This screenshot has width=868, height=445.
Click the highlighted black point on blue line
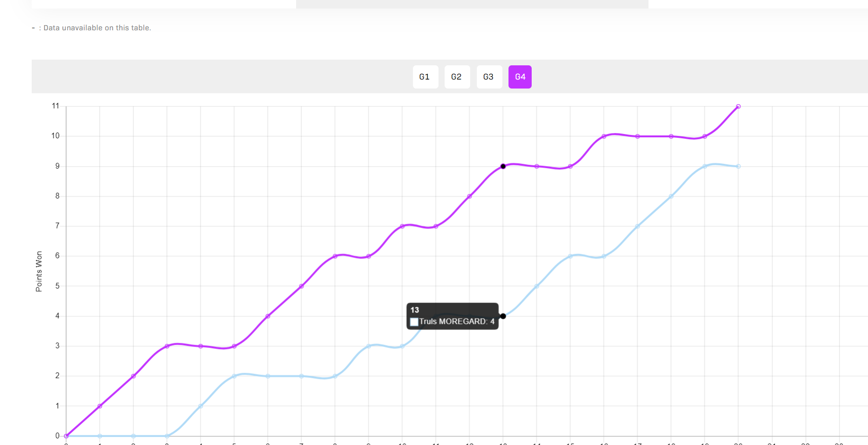[503, 316]
